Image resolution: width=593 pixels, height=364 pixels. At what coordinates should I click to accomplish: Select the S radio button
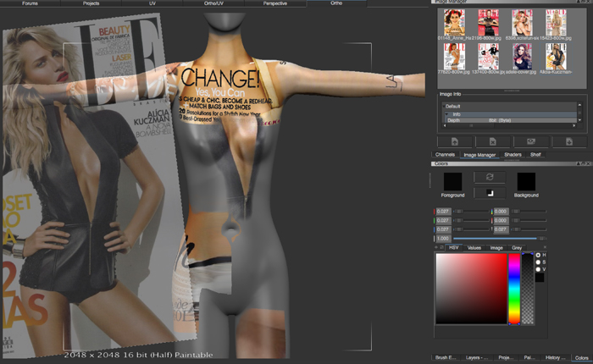pos(538,262)
